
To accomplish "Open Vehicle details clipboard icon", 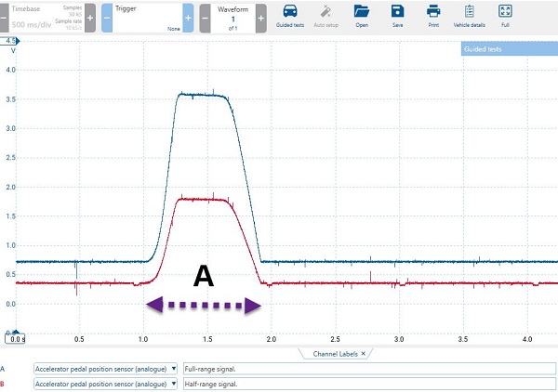I will (469, 12).
